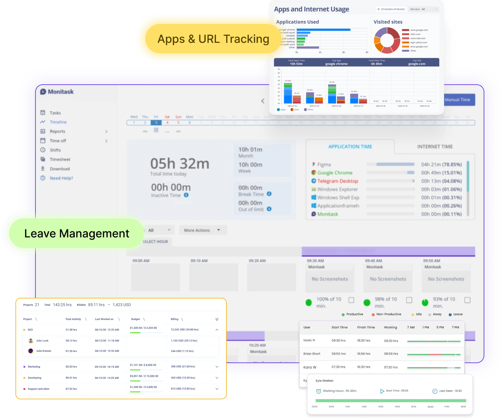Screen dimensions: 504x420
Task: Click the Download arrow icon in sidebar
Action: [43, 169]
